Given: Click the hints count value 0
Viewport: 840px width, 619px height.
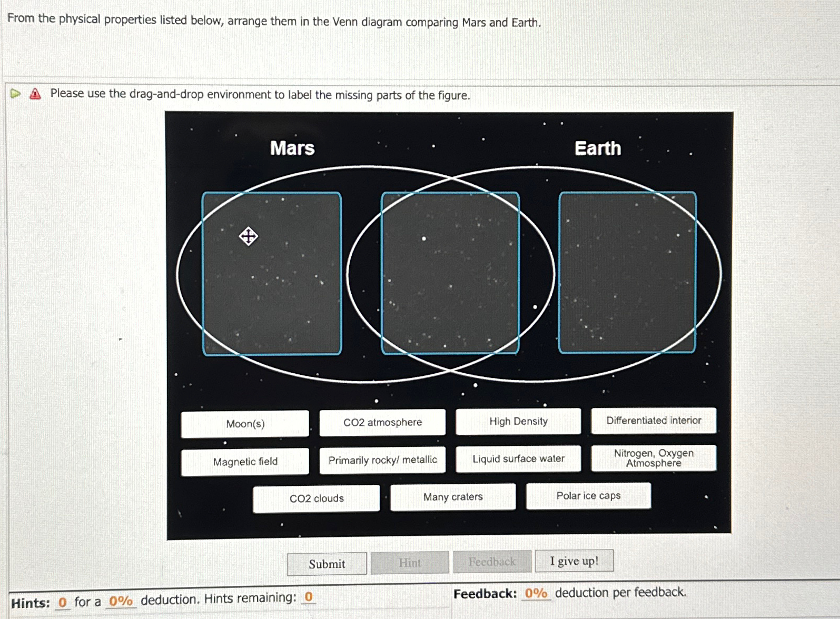Looking at the screenshot, I should [x=63, y=602].
